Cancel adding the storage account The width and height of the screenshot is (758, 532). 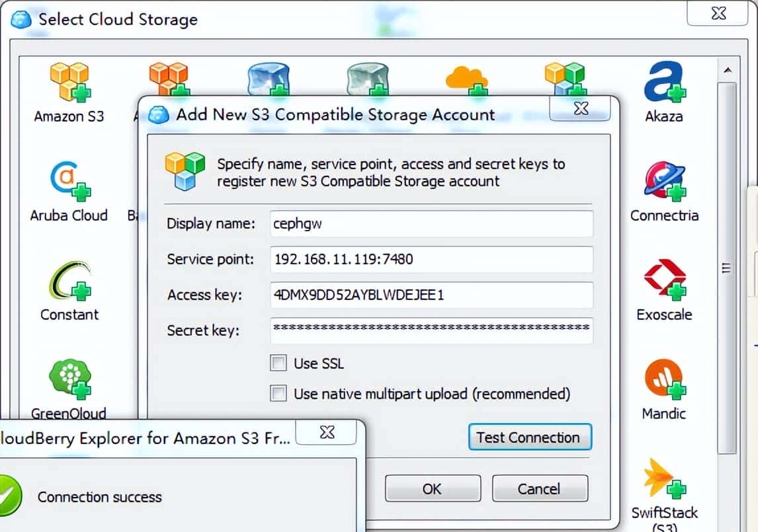pos(540,488)
